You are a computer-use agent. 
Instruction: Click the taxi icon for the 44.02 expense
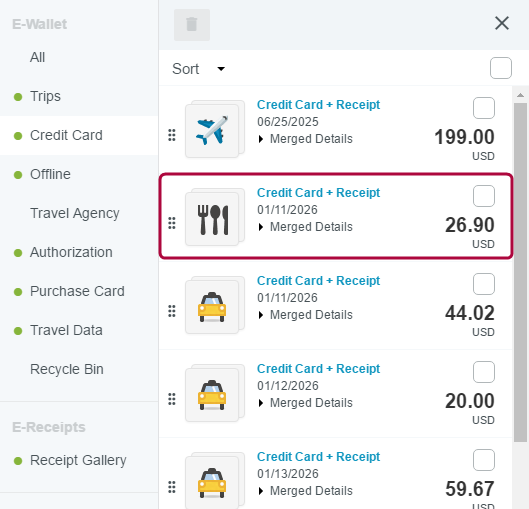point(212,307)
